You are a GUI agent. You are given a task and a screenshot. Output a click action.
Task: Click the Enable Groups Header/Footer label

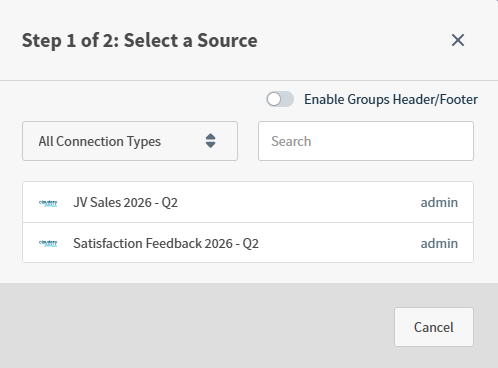click(391, 99)
